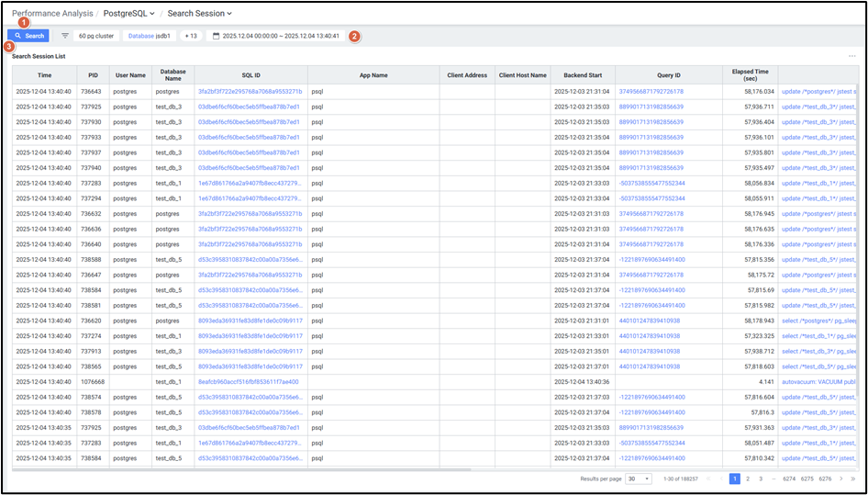Click the blue Search button
This screenshot has height=495, width=868.
click(x=28, y=36)
